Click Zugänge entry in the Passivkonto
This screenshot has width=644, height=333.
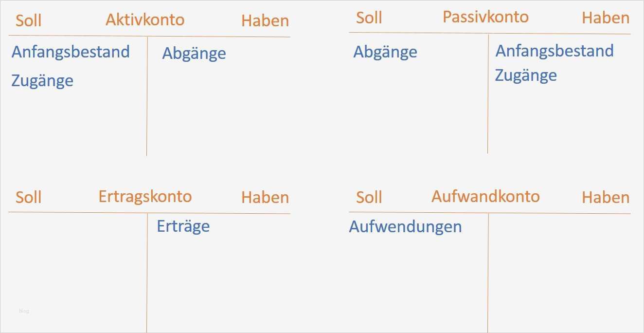point(525,75)
